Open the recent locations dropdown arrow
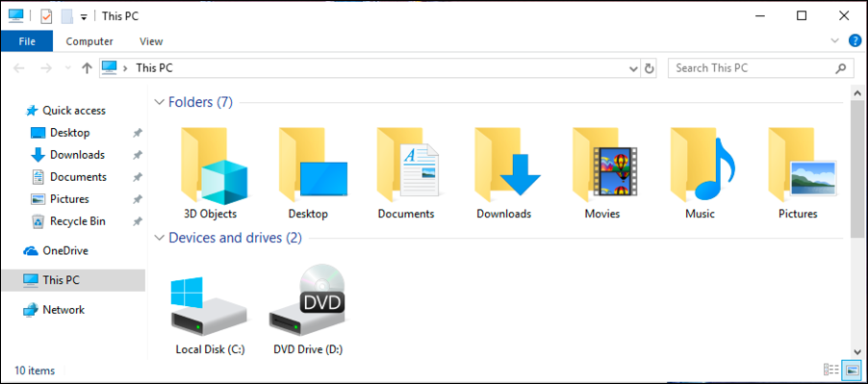This screenshot has height=384, width=868. 68,68
